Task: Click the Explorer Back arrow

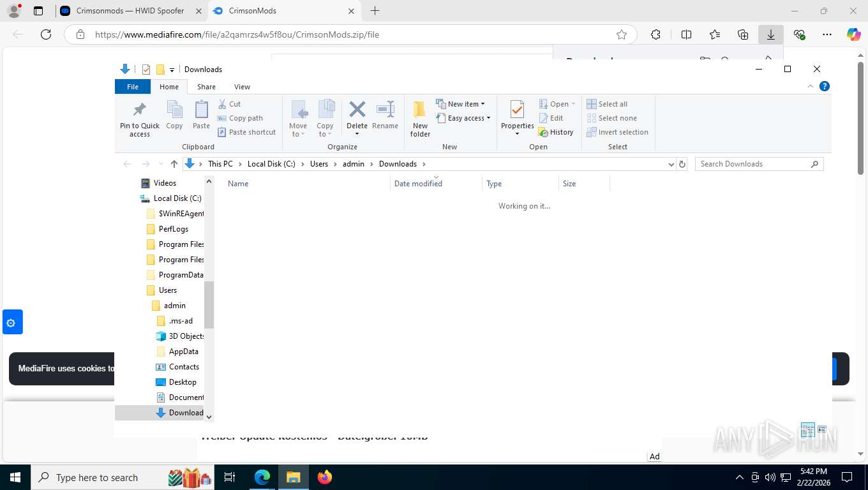Action: click(127, 164)
